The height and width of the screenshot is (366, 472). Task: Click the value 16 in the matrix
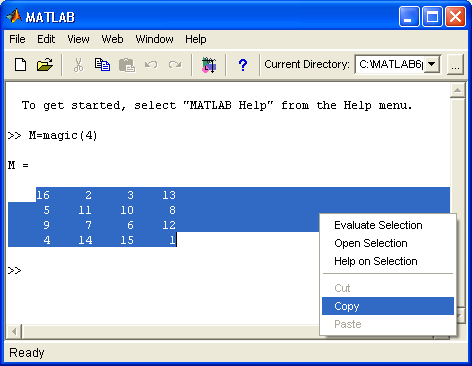click(x=43, y=195)
